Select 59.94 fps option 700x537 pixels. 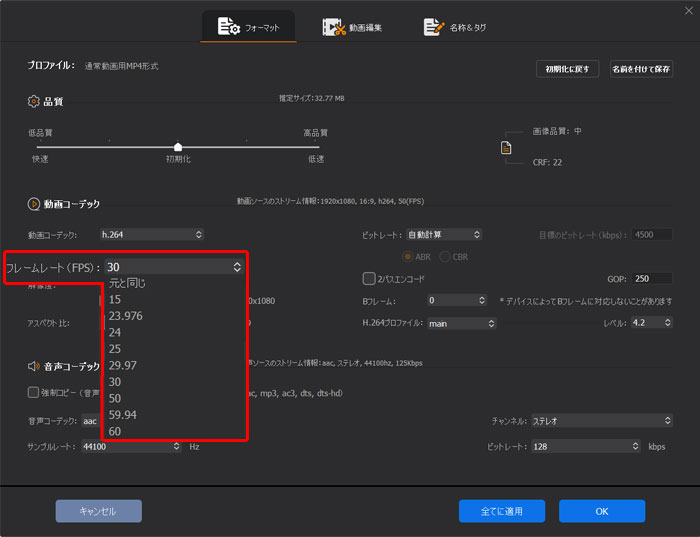pos(123,415)
